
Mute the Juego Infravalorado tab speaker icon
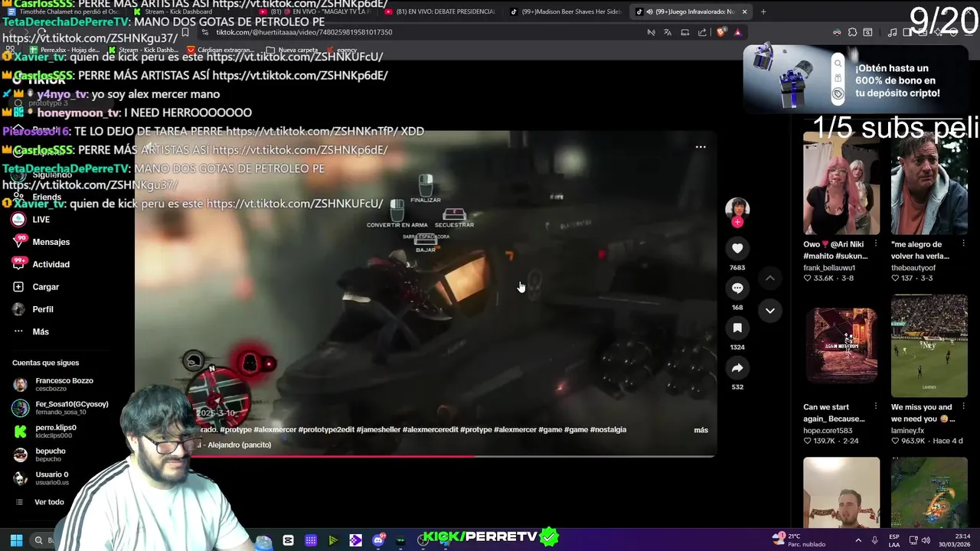pyautogui.click(x=648, y=11)
